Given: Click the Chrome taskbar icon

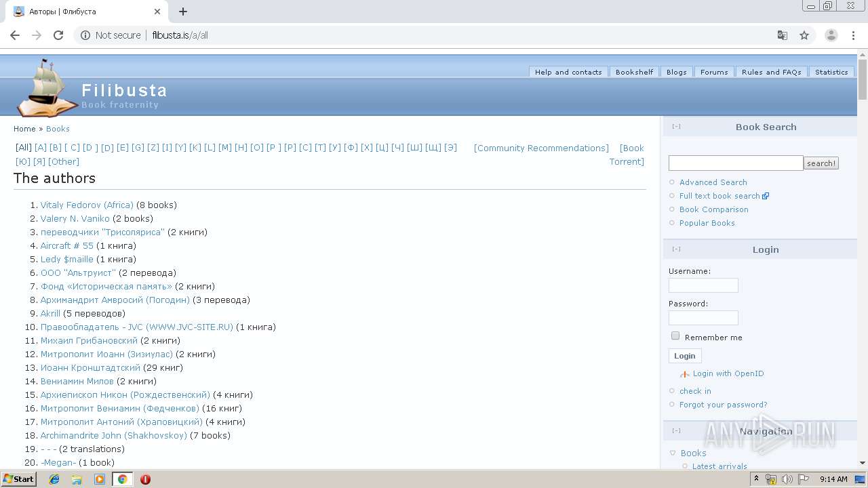Looking at the screenshot, I should (x=123, y=479).
